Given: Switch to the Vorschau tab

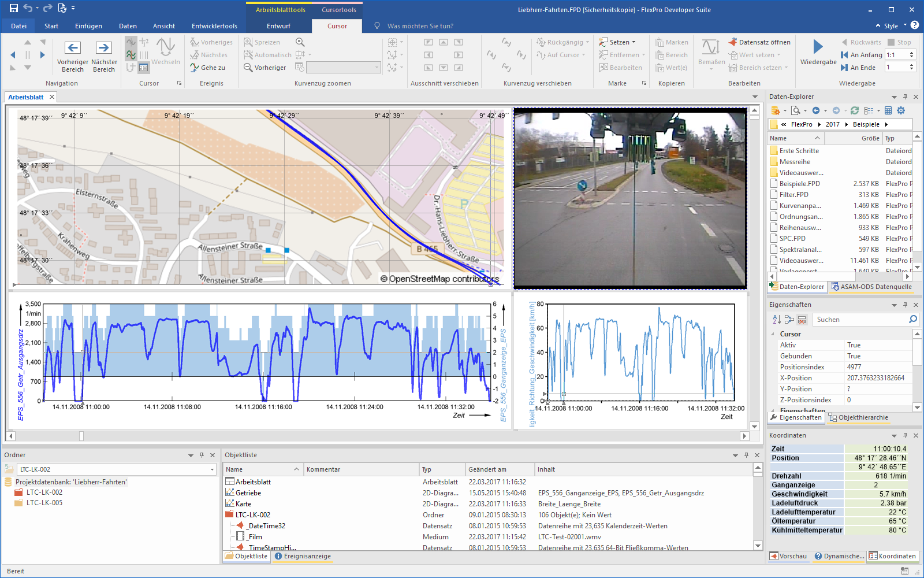Looking at the screenshot, I should pyautogui.click(x=788, y=556).
